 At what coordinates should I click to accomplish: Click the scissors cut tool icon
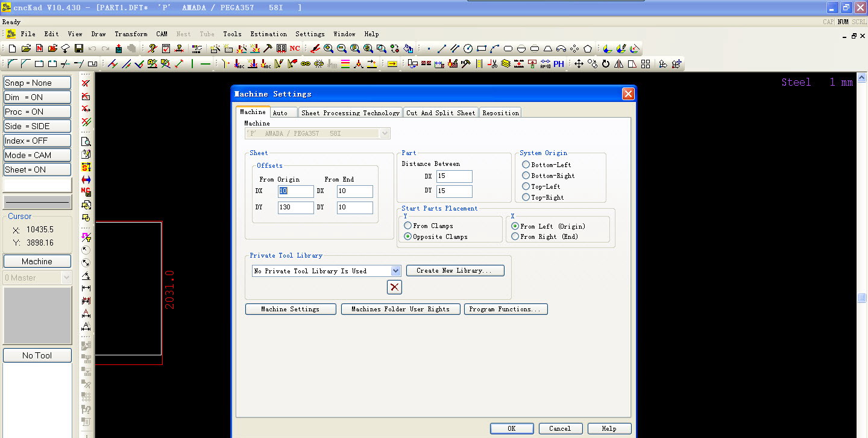coord(494,63)
